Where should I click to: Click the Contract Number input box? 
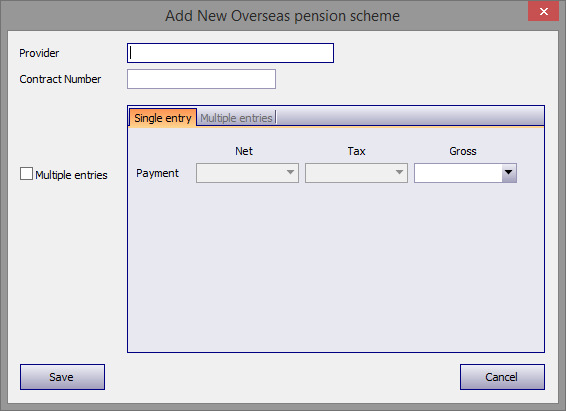[201, 79]
